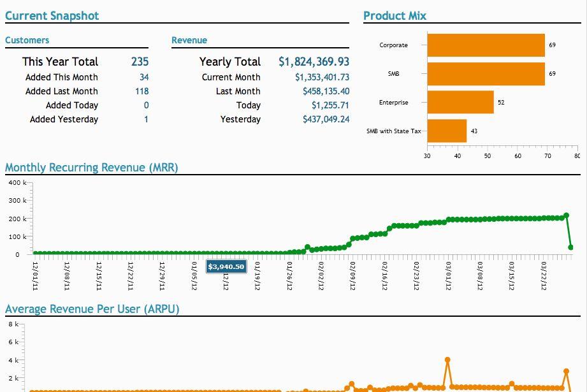
Task: Select the 01/26/12 date on the MRR axis
Action: click(x=289, y=276)
